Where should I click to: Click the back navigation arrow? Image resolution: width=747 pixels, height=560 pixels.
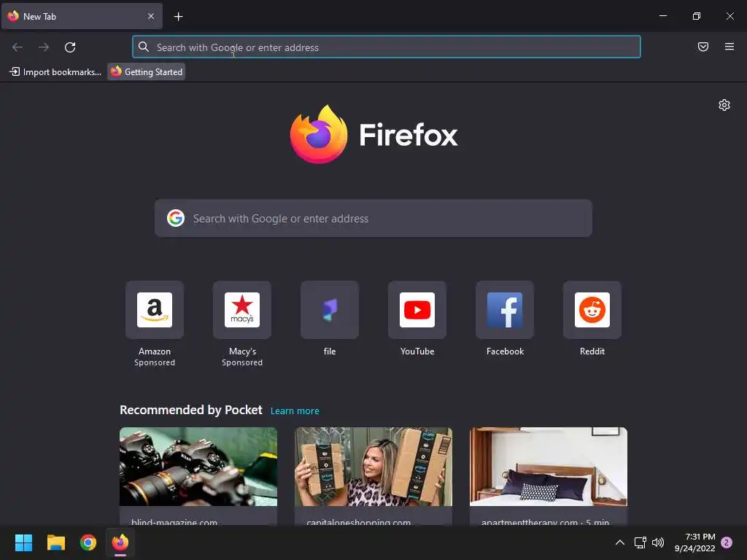tap(18, 47)
